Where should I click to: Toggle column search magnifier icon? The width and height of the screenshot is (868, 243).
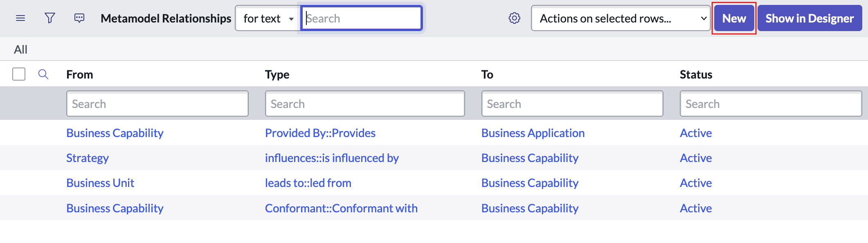pyautogui.click(x=43, y=74)
